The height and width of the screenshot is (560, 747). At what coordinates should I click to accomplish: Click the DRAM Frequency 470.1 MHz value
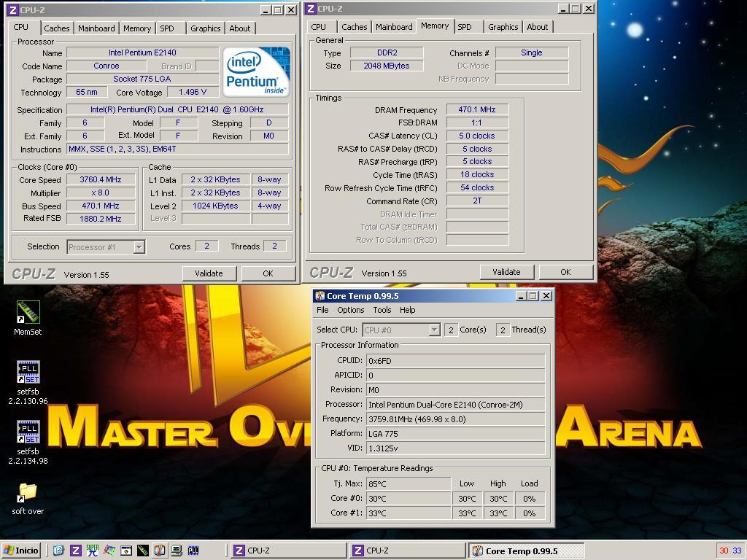(477, 109)
